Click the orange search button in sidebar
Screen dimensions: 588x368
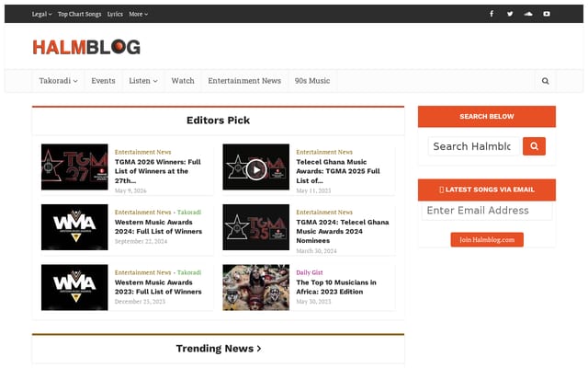point(534,146)
